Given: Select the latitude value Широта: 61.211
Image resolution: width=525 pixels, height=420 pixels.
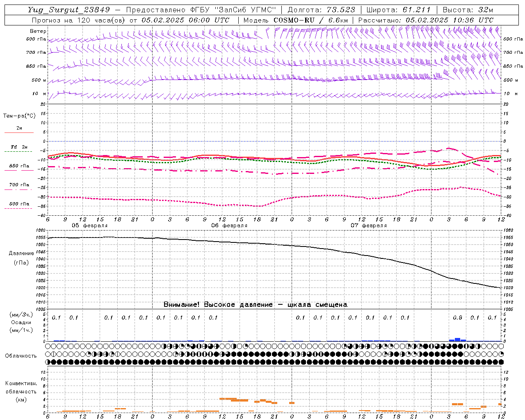Looking at the screenshot, I should tap(399, 10).
